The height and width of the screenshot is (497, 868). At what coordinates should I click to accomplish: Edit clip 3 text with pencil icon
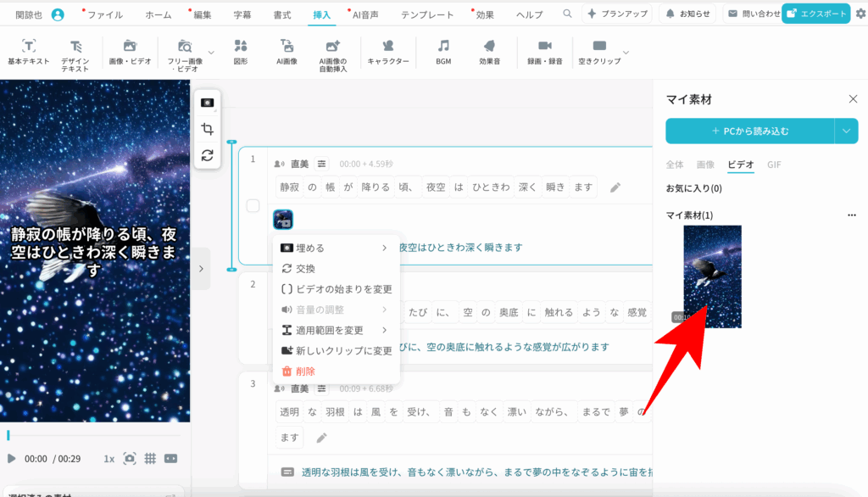click(x=321, y=438)
